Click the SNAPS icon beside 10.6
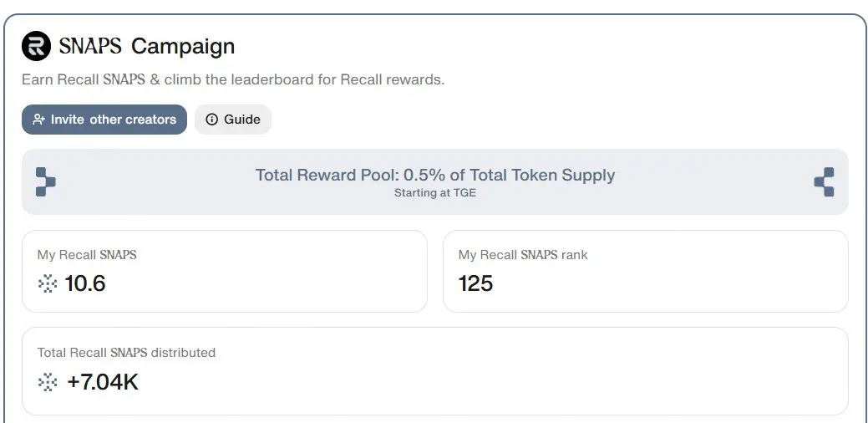Viewport: 868px width, 423px height. tap(48, 284)
